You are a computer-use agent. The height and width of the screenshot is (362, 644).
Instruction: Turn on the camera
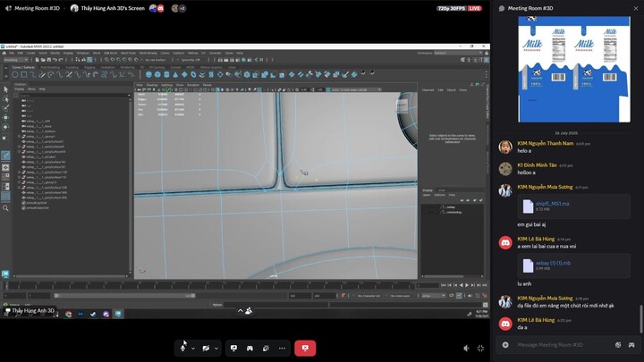206,348
